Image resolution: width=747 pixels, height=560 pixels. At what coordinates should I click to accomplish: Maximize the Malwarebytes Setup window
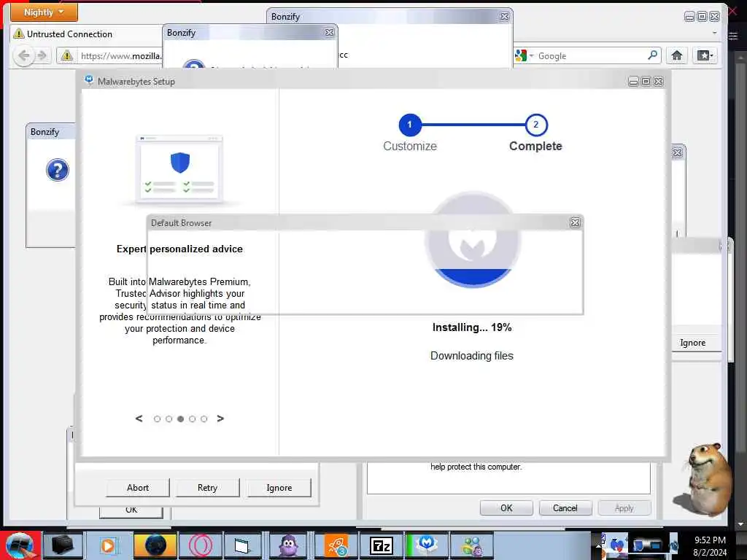click(646, 82)
